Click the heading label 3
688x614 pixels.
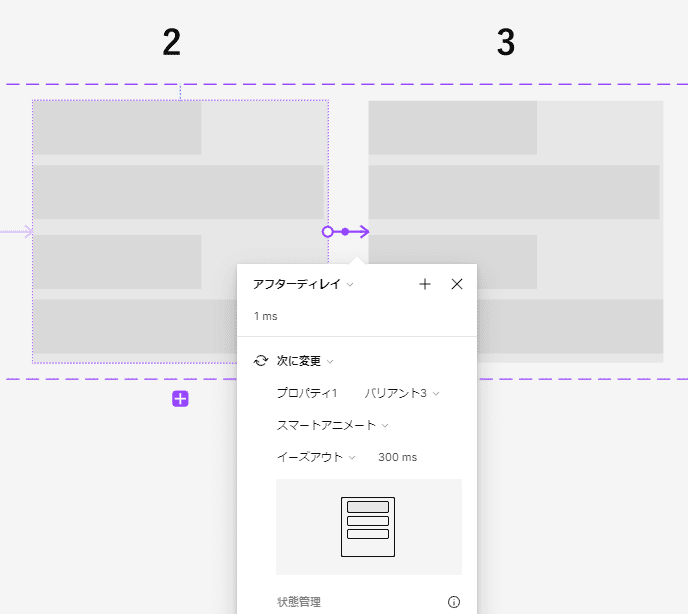pos(506,42)
